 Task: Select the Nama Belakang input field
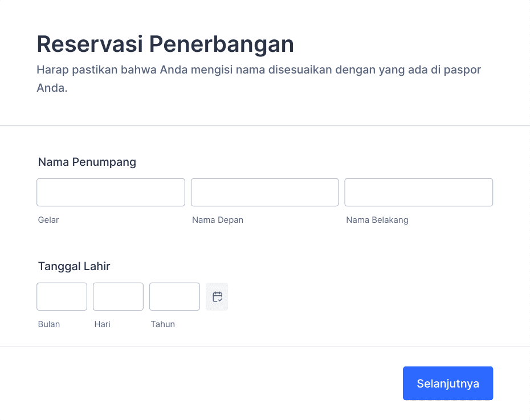419,192
